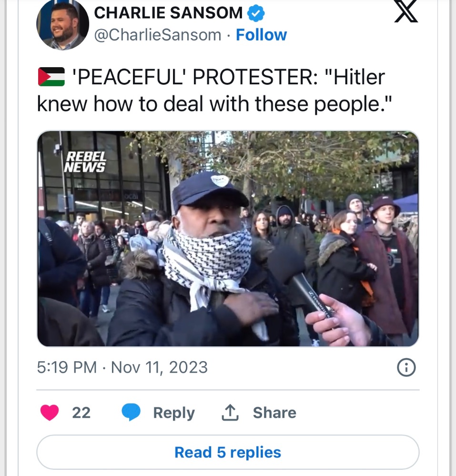Screen dimensions: 456x476
Task: Click the blue verified badge
Action: [255, 13]
